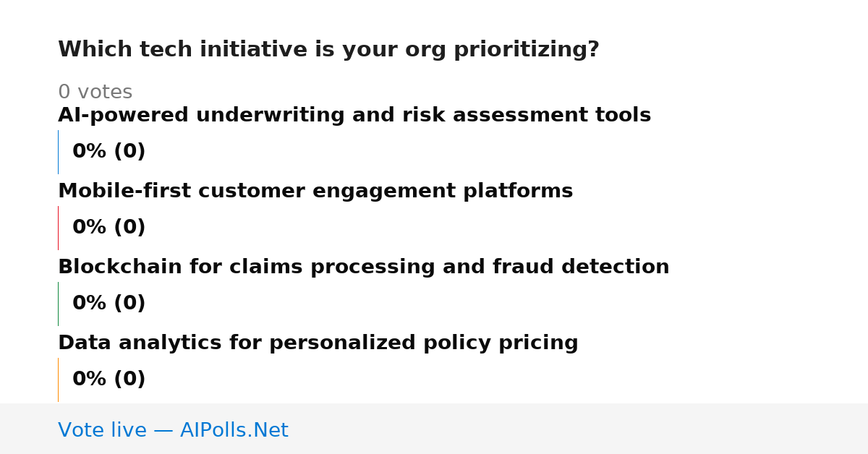Click 0% (0) result under Data analytics
The width and height of the screenshot is (868, 454).
[x=109, y=380]
